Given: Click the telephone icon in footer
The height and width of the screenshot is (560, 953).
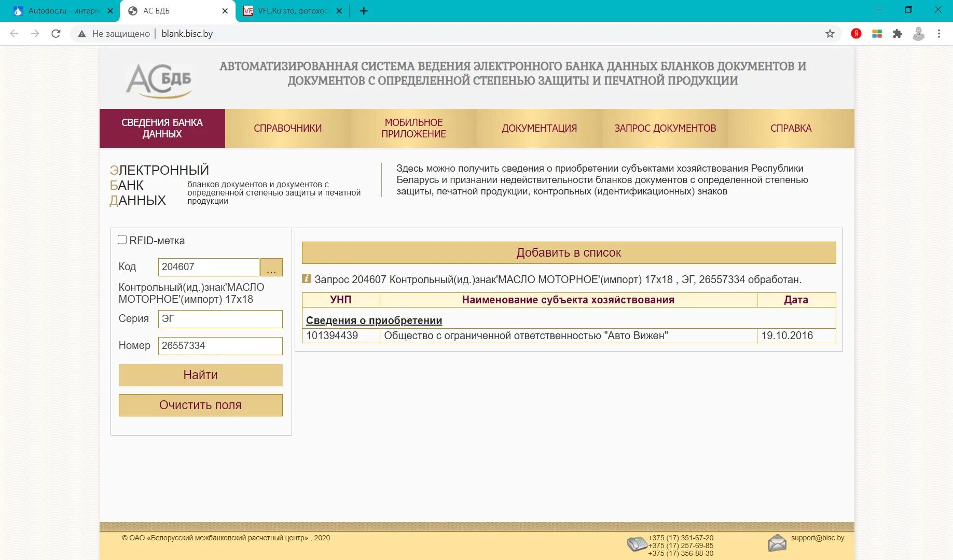Looking at the screenshot, I should click(637, 544).
